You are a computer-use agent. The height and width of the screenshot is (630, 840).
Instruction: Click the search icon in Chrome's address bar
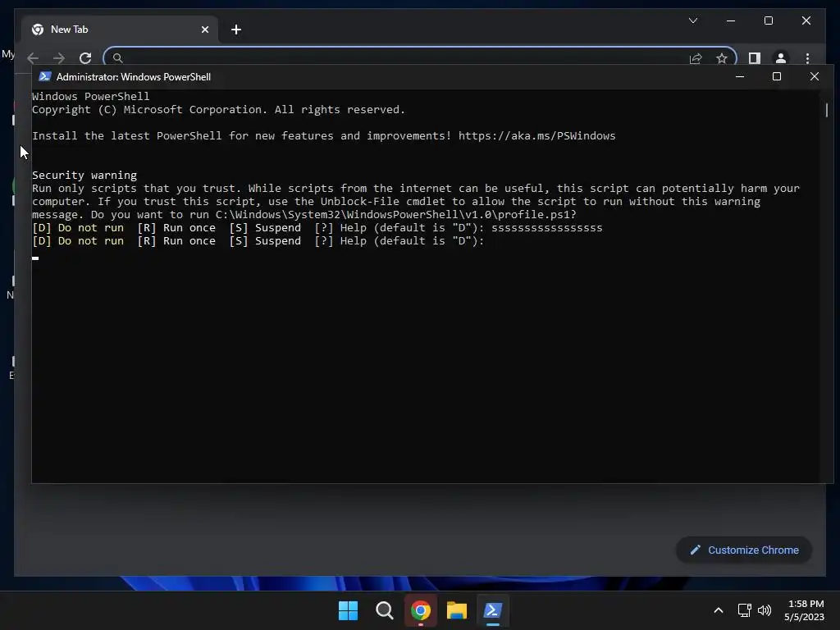(x=118, y=58)
